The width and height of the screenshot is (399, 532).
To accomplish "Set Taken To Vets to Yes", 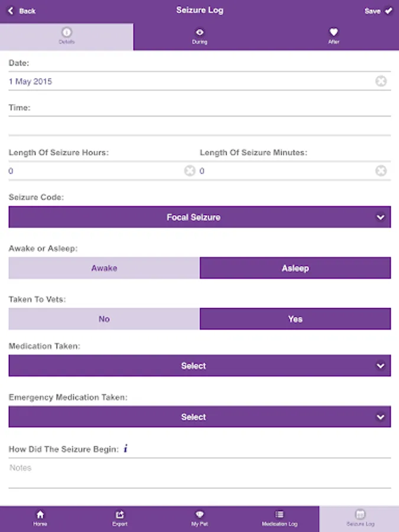I will point(295,319).
